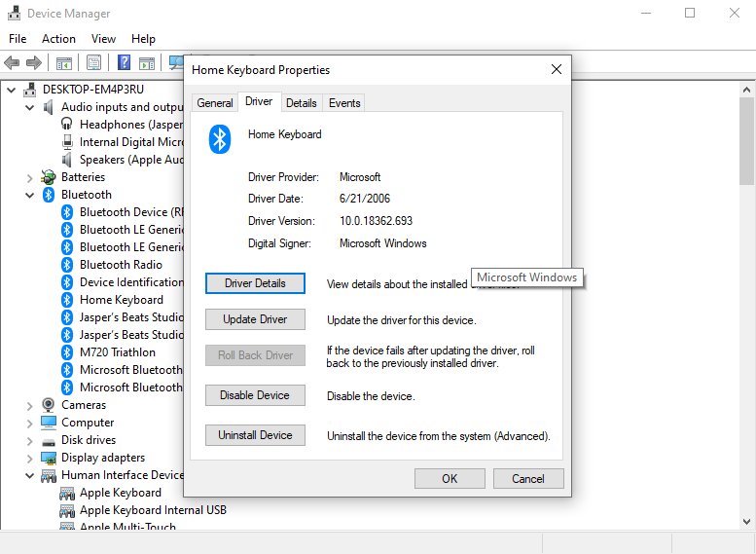Viewport: 756px width, 554px height.
Task: Click the Bluetooth icon beside Home Keyboard in tree
Action: pyautogui.click(x=67, y=300)
